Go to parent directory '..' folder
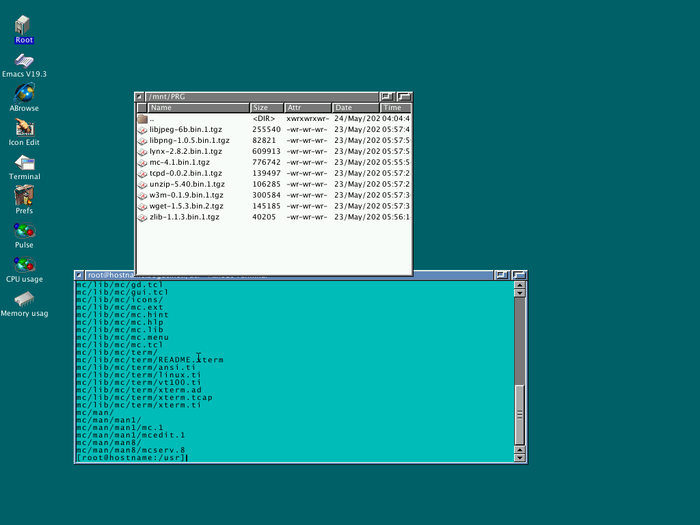This screenshot has height=525, width=700. (x=152, y=118)
